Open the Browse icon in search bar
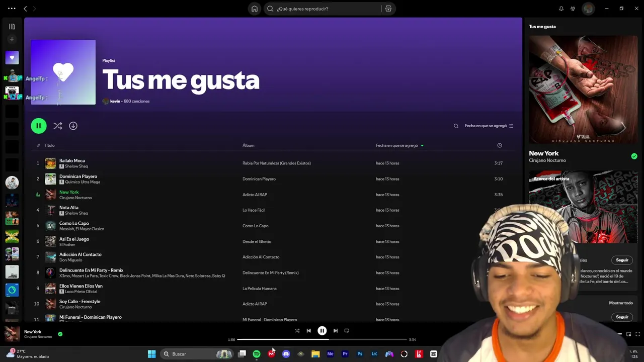Screen dimensions: 644x362 (x=388, y=9)
